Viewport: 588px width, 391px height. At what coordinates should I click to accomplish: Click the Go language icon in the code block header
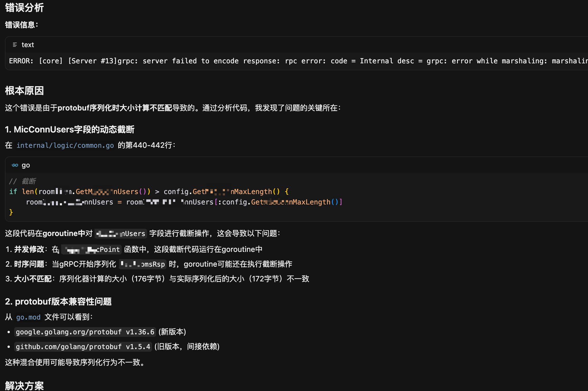click(15, 165)
